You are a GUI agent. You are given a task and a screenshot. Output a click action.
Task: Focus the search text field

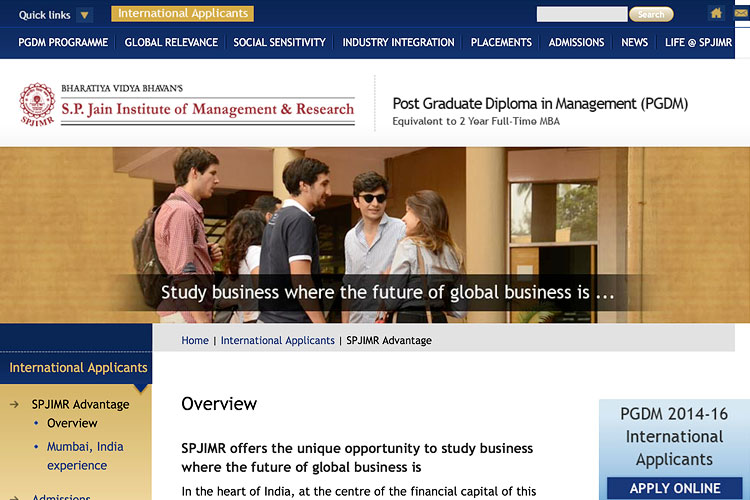[x=582, y=14]
